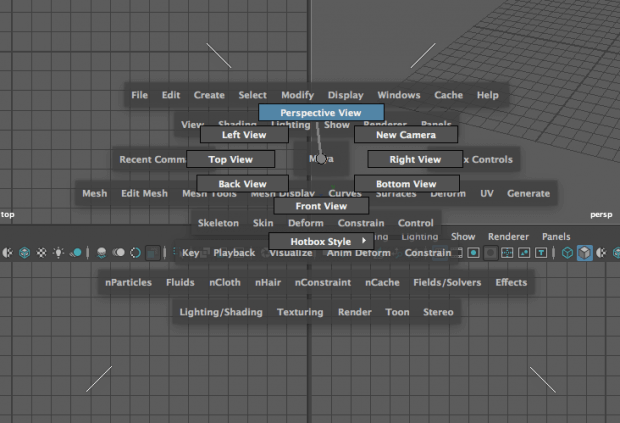The image size is (620, 423).
Task: Toggle field chart icon in persp toolbar
Action: [507, 252]
